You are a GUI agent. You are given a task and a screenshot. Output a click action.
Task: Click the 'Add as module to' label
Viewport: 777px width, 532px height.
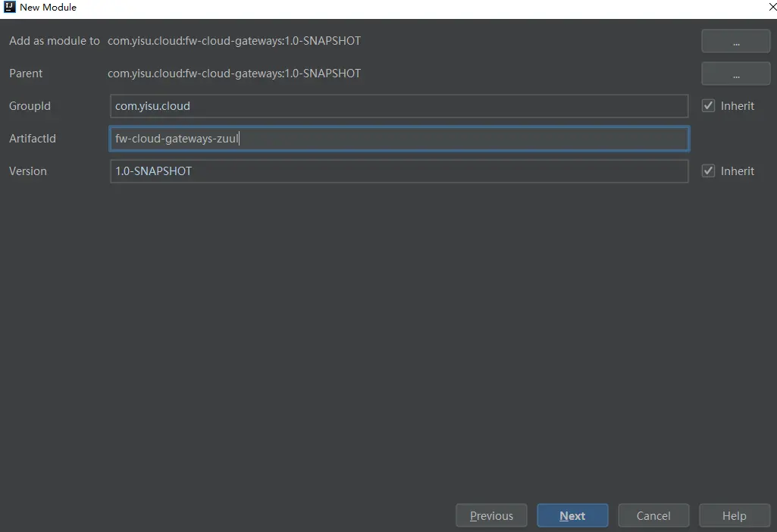54,41
